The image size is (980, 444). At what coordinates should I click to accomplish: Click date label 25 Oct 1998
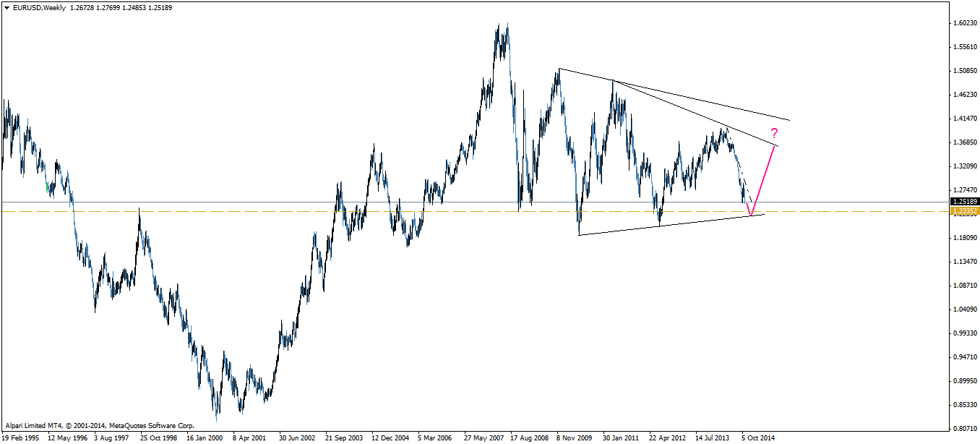[160, 438]
